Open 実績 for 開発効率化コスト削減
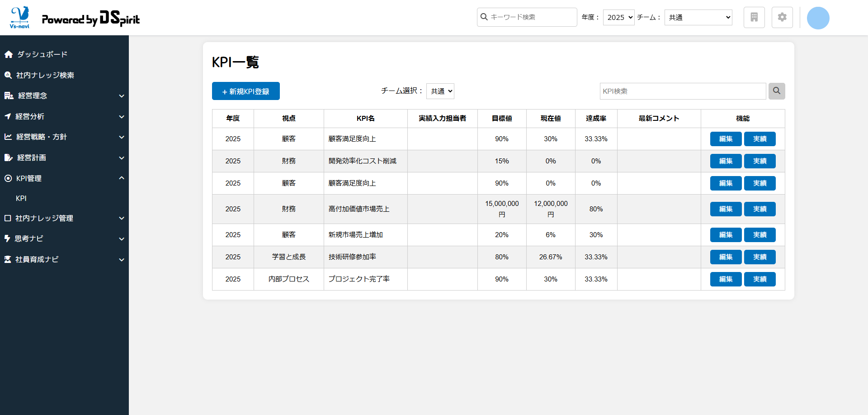 point(760,161)
